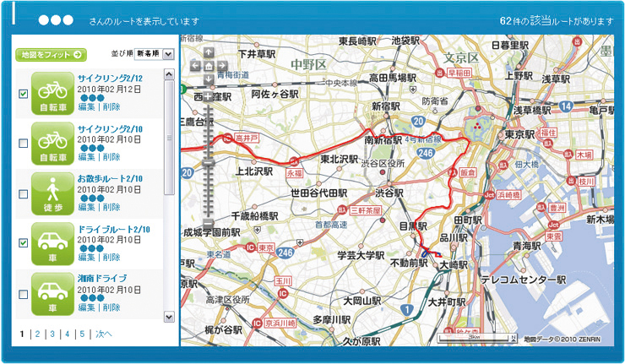
Task: Click the car icon for 湘南ドライブ
Action: pyautogui.click(x=53, y=292)
